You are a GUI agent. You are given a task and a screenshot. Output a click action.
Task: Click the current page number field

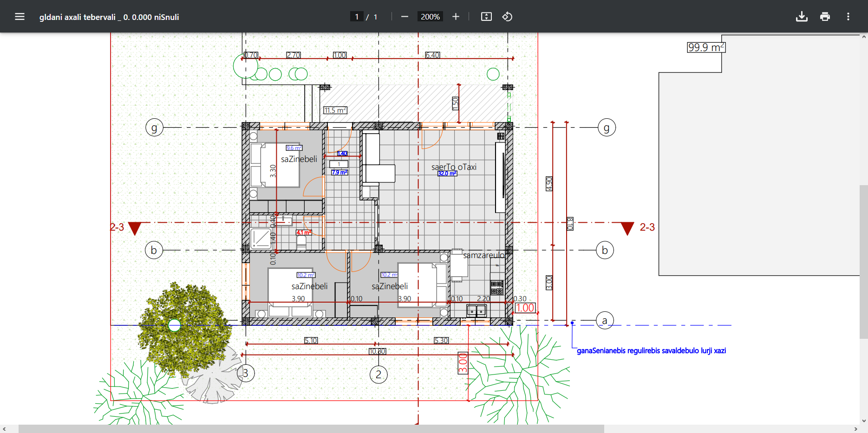pos(357,17)
